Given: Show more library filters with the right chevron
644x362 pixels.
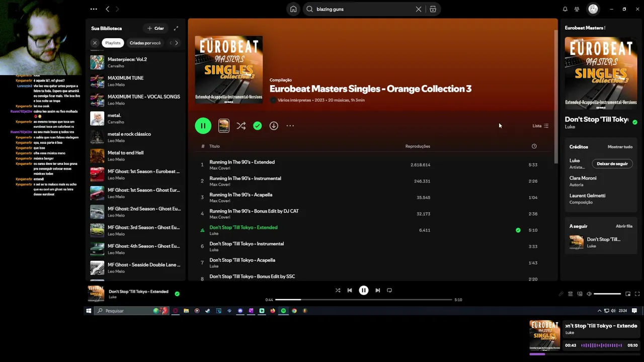Looking at the screenshot, I should click(x=176, y=43).
